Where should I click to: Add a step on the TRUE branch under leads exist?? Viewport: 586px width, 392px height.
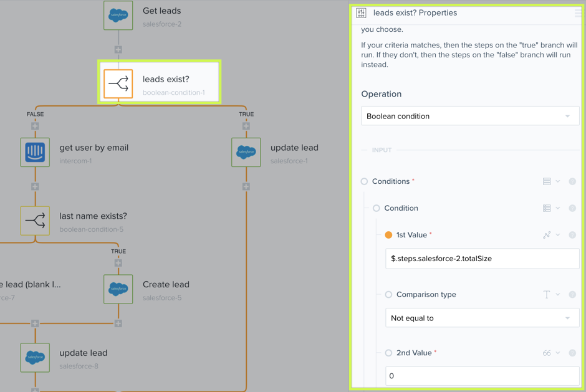[x=246, y=126]
